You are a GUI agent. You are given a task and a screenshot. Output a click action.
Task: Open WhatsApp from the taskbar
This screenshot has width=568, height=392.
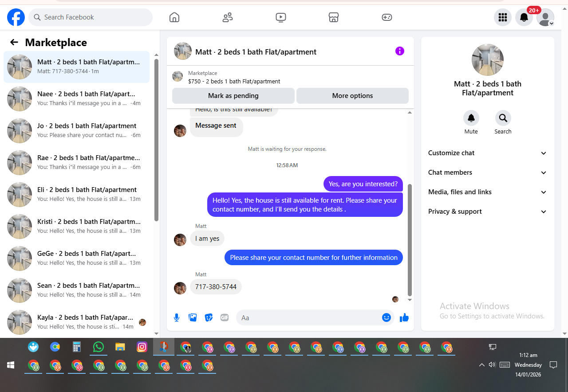[99, 347]
